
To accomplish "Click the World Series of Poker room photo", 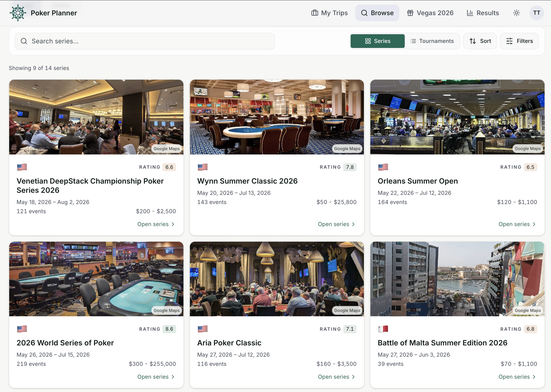I will (x=96, y=279).
